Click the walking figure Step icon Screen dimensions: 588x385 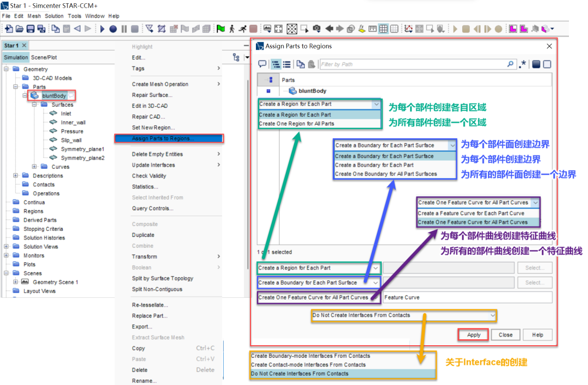[x=232, y=28]
